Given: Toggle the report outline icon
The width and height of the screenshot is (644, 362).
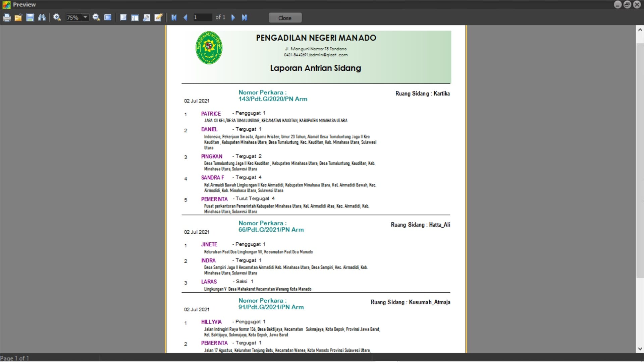Looking at the screenshot, I should 123,17.
